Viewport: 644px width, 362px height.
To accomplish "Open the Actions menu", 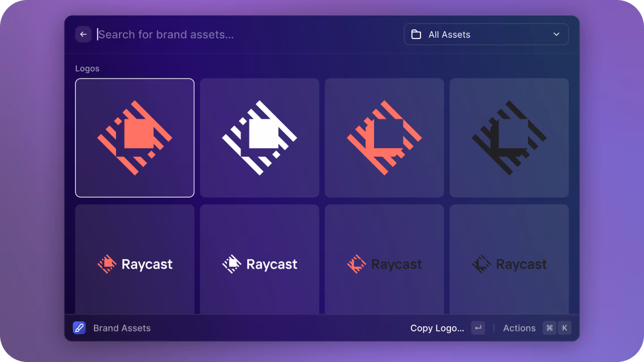I will (519, 328).
